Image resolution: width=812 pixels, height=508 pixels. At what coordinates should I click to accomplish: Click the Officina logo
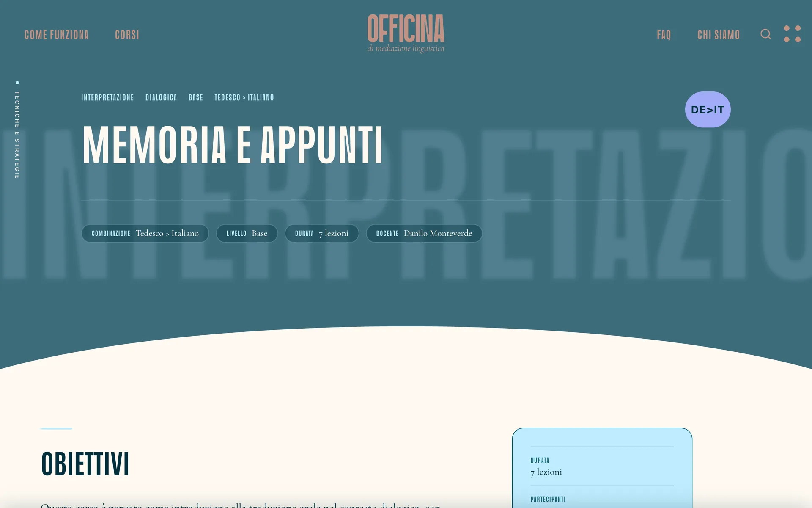point(406,33)
